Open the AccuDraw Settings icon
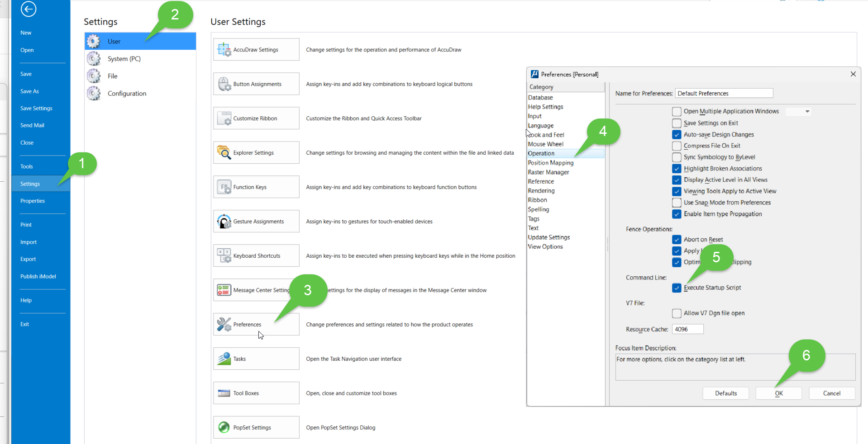This screenshot has width=868, height=444. 224,50
